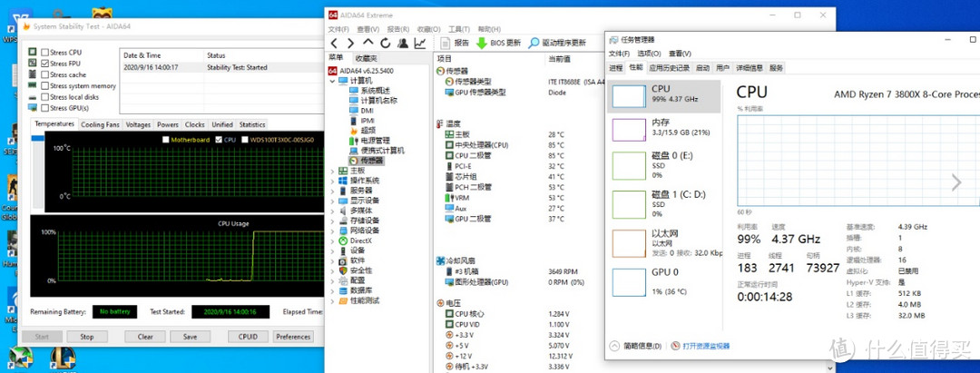The image size is (980, 373).
Task: Toggle Motherboard checkbox in temperature graph
Action: pos(166,140)
